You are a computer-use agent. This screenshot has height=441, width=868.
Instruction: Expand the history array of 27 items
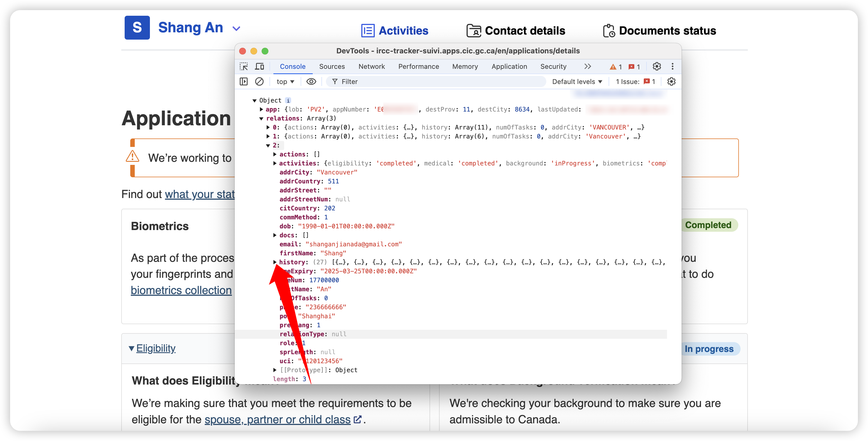pos(275,262)
